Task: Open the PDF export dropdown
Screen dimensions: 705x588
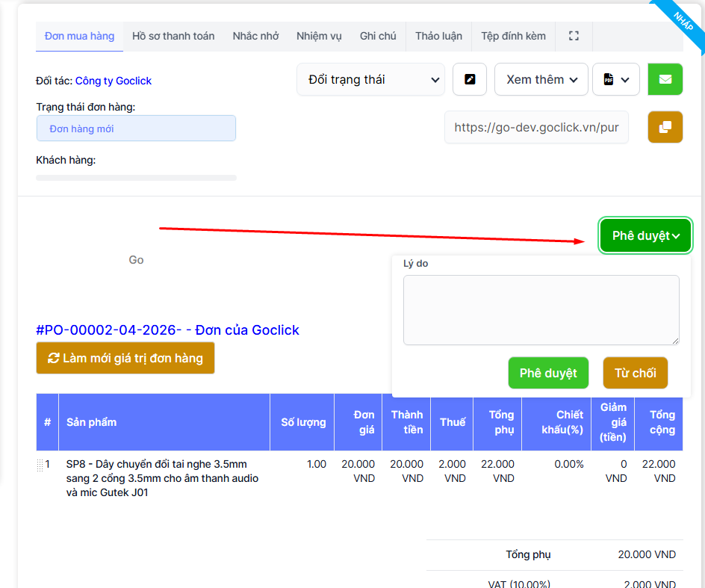Action: [615, 79]
